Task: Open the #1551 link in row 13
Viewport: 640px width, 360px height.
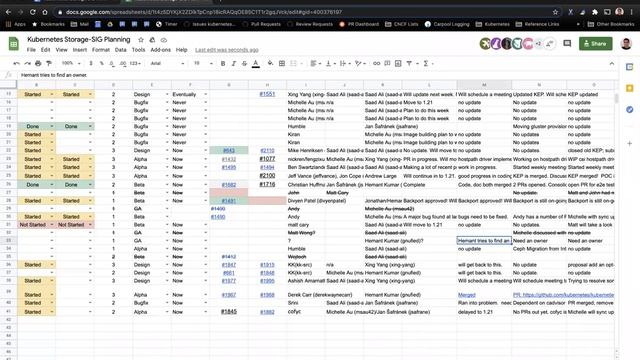Action: point(267,94)
